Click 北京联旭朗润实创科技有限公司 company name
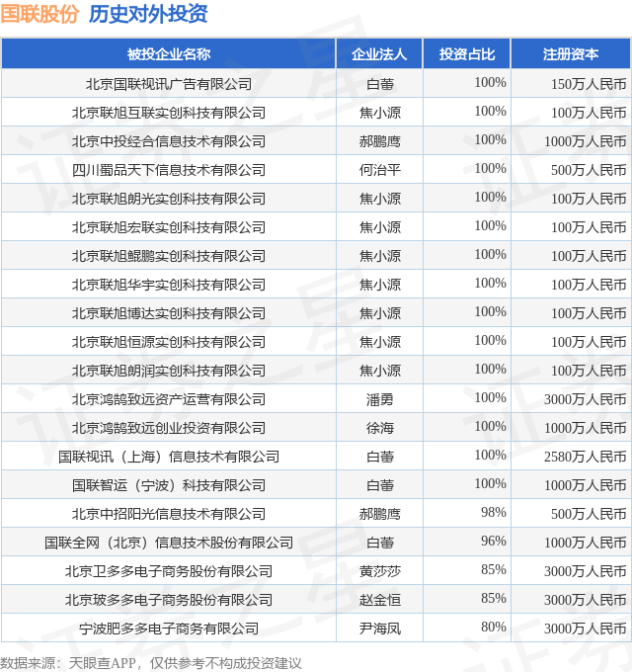The width and height of the screenshot is (632, 672). point(169,371)
